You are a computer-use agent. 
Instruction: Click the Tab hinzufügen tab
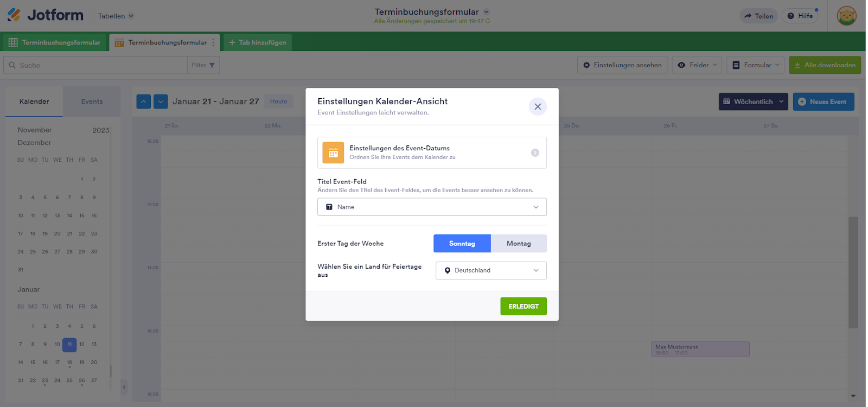(258, 42)
